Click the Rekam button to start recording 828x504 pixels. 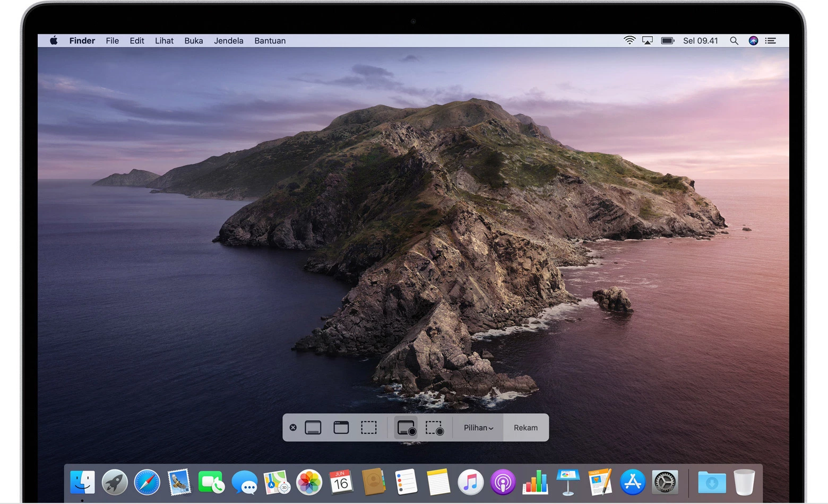[x=525, y=428]
